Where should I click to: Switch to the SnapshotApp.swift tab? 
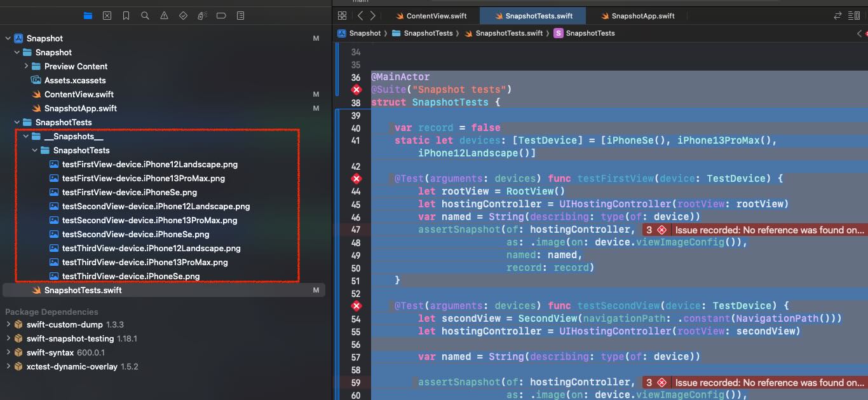pyautogui.click(x=637, y=16)
